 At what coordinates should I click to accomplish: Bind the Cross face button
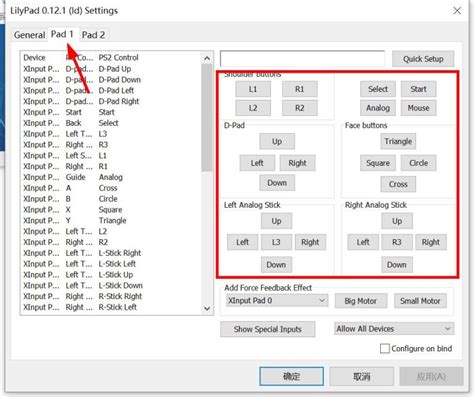pyautogui.click(x=398, y=184)
